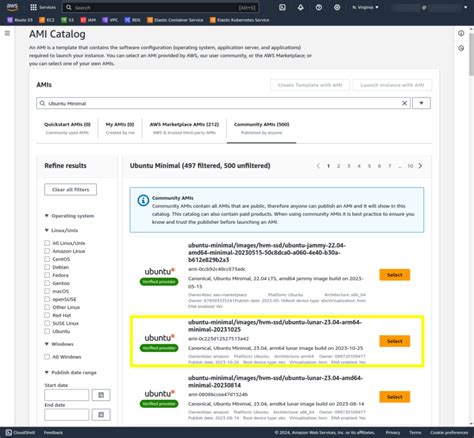Open the hamburger side navigation menu

(7, 33)
